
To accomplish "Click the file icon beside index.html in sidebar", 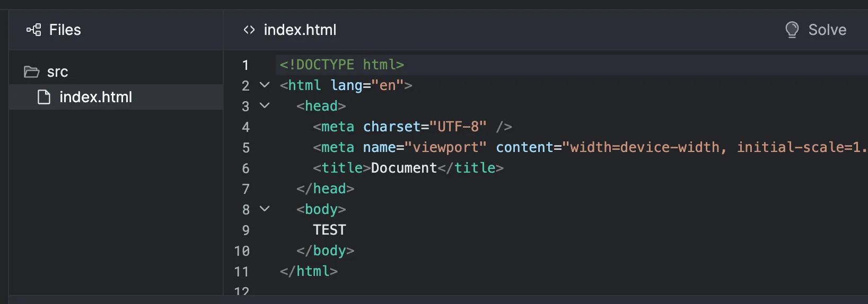I will click(44, 97).
